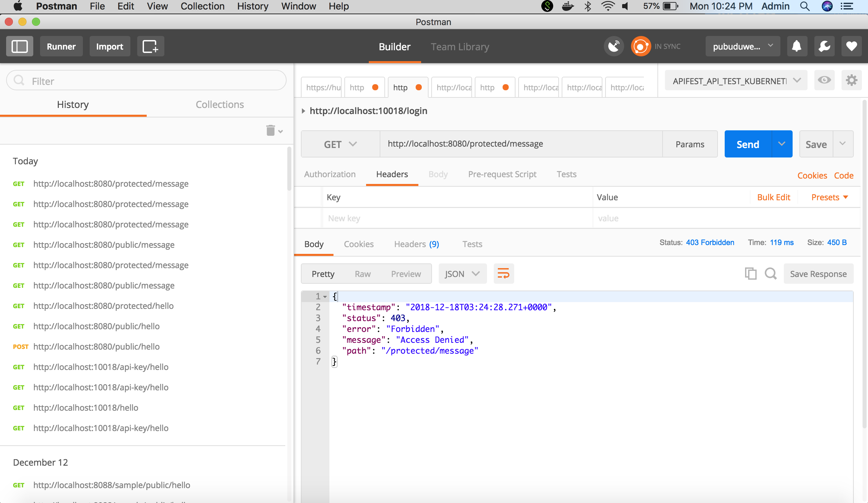Open the Pre-request Script tab
868x503 pixels.
pos(502,174)
